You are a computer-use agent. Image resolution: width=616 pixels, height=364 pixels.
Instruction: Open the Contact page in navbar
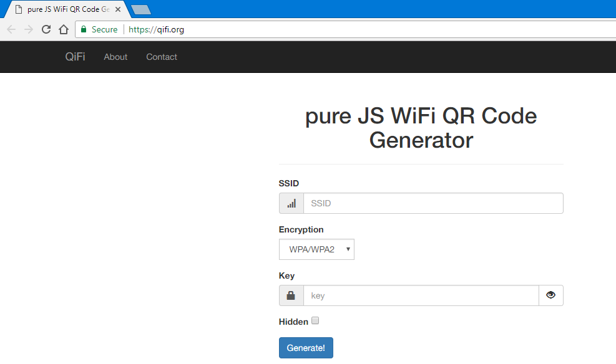(162, 57)
